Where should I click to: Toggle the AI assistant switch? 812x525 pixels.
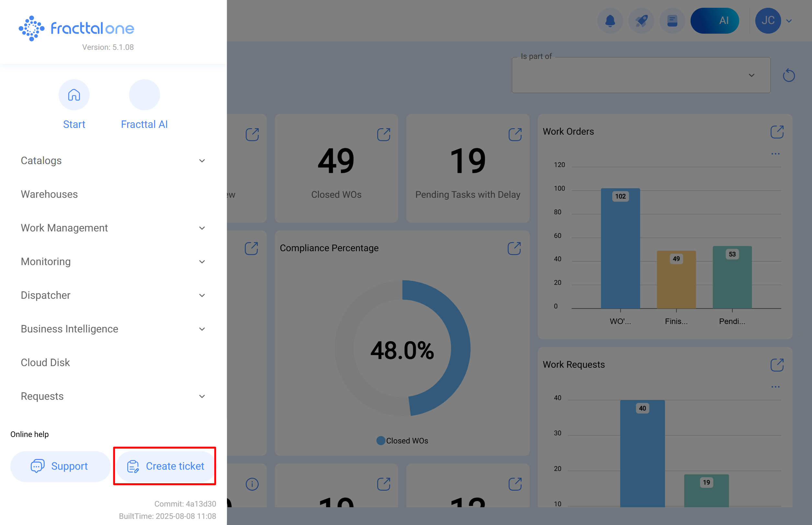[x=715, y=20]
